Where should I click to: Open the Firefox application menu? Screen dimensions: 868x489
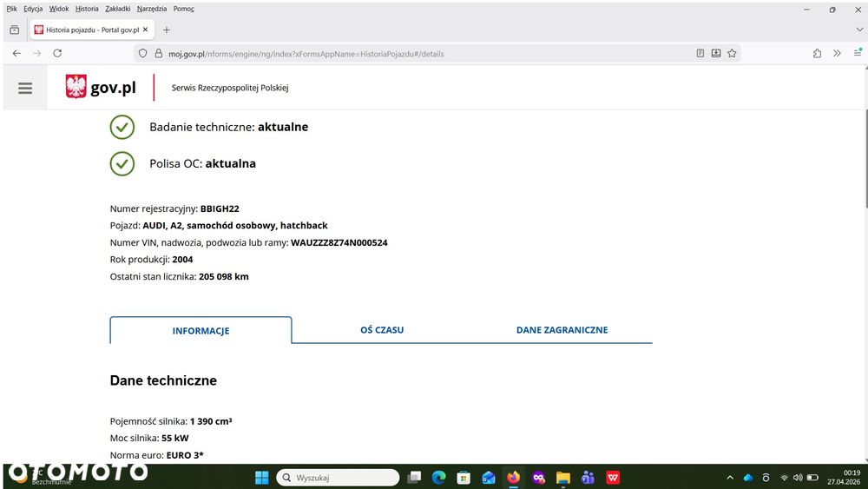pos(858,53)
